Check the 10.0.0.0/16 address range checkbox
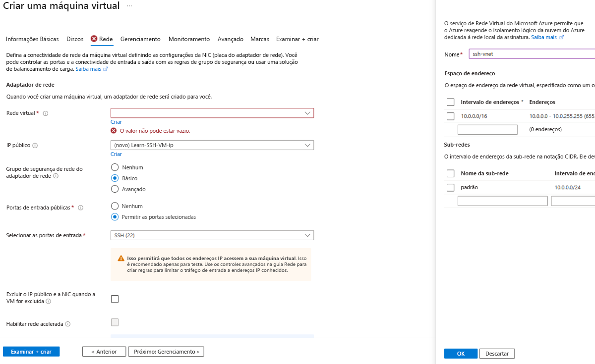 click(451, 116)
